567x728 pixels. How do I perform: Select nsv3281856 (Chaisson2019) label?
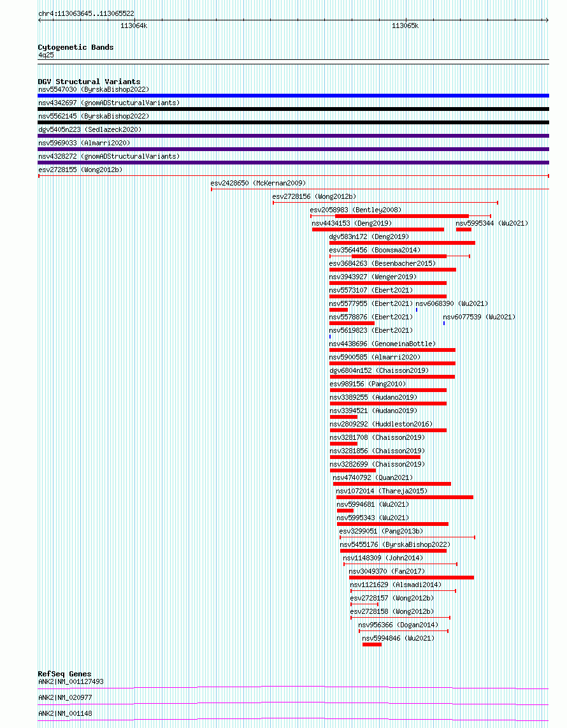pyautogui.click(x=377, y=452)
